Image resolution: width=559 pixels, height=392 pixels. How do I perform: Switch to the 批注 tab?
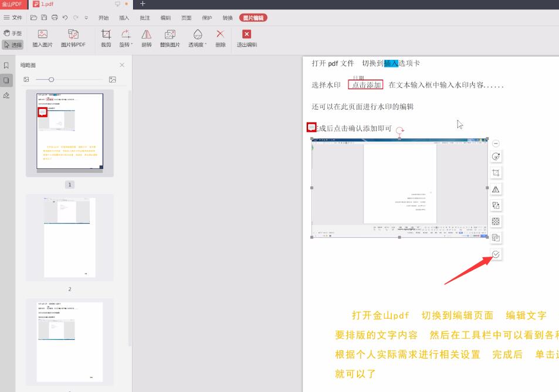pos(145,18)
